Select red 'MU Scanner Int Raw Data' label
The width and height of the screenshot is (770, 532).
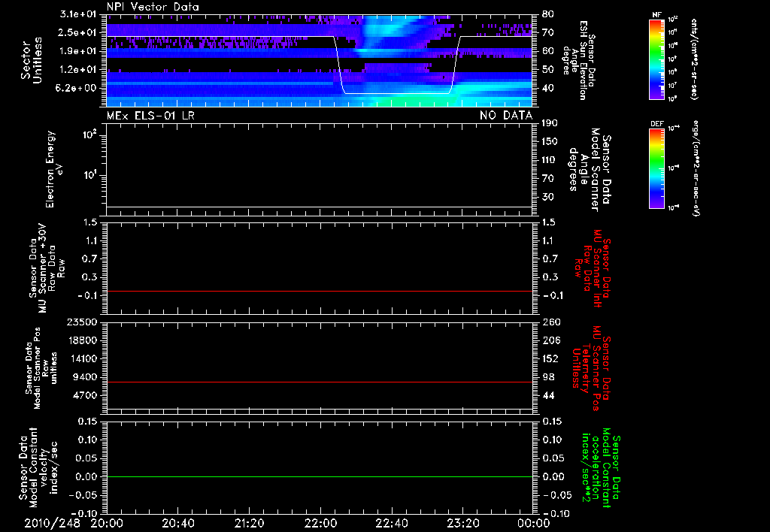pos(593,268)
